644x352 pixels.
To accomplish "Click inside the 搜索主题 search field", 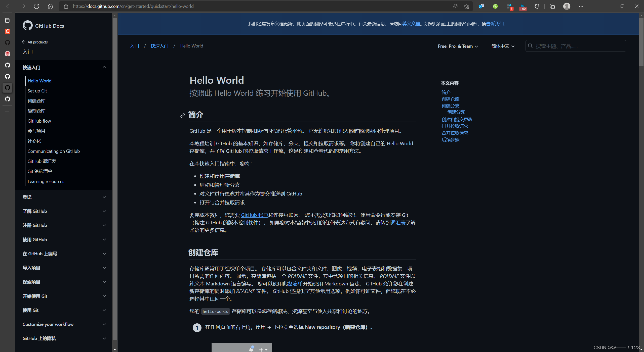I will pyautogui.click(x=574, y=46).
